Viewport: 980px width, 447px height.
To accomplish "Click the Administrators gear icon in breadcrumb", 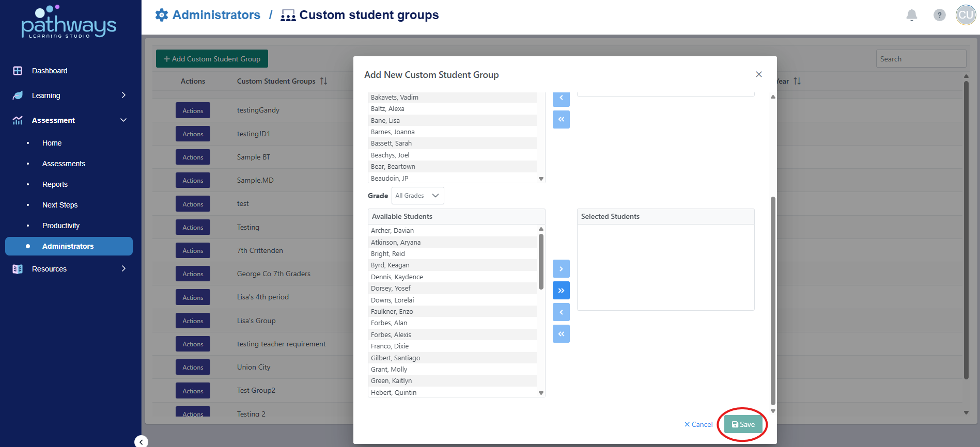I will pyautogui.click(x=162, y=15).
